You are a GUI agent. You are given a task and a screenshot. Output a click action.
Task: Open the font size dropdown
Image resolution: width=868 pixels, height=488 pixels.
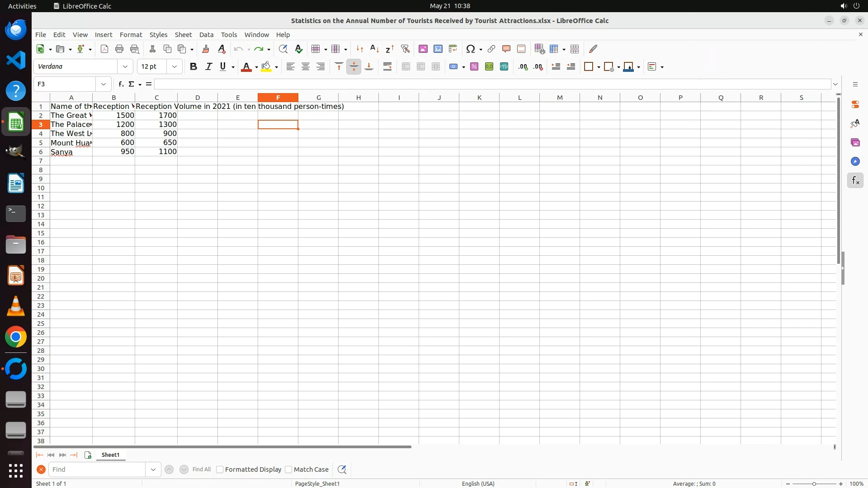pyautogui.click(x=175, y=67)
